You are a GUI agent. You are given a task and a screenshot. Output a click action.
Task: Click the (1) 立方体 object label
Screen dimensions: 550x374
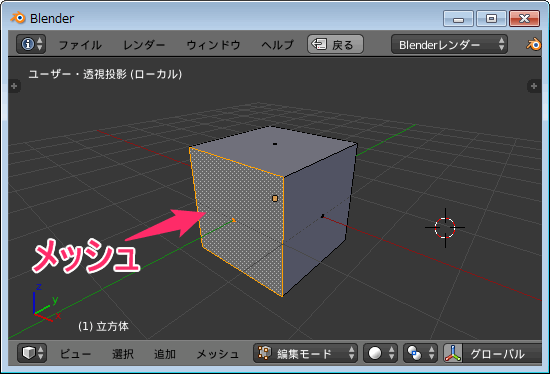(103, 326)
